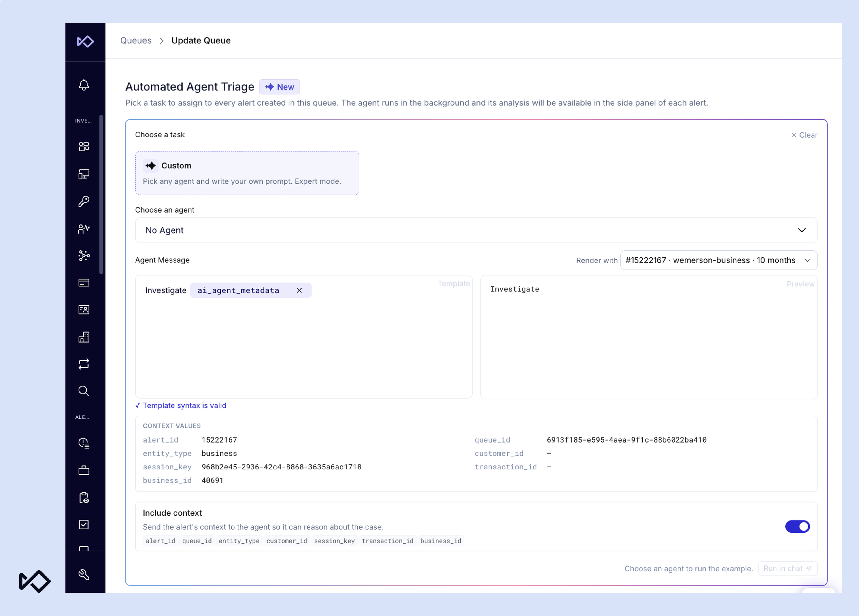
Task: Open the dashboard grid icon in sidebar
Action: (84, 147)
